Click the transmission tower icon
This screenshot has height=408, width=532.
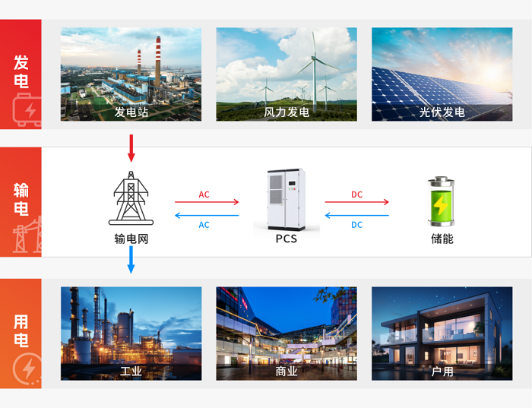[x=131, y=199]
